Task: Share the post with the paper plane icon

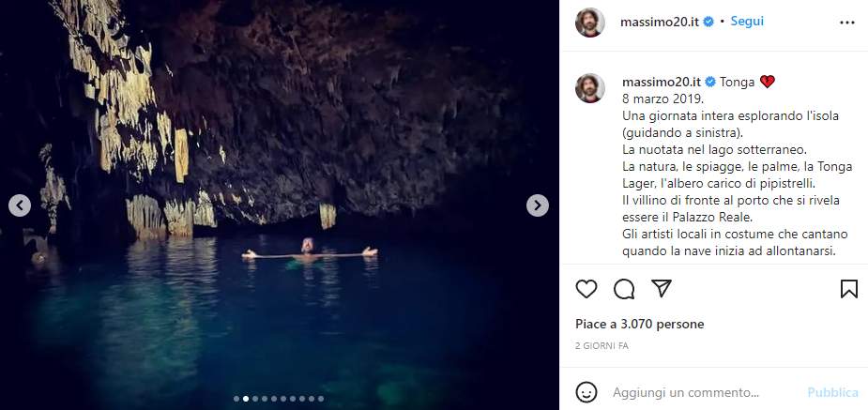Action: tap(661, 289)
